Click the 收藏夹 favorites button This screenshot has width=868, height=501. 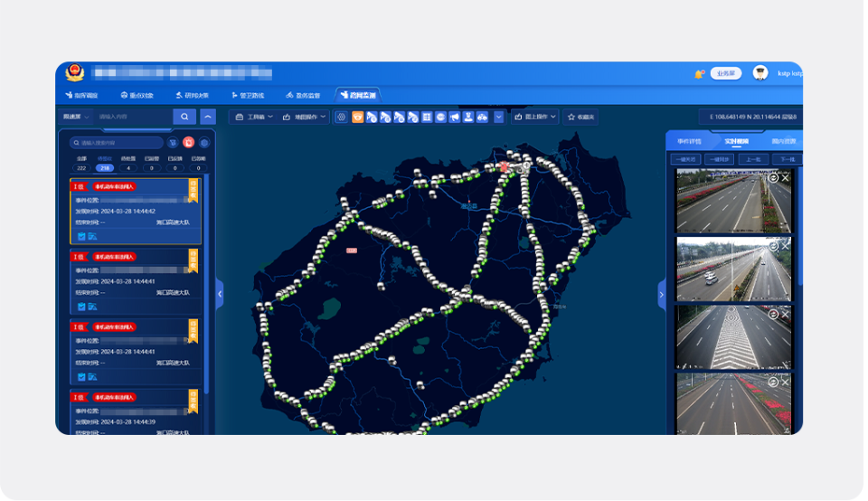click(x=581, y=117)
